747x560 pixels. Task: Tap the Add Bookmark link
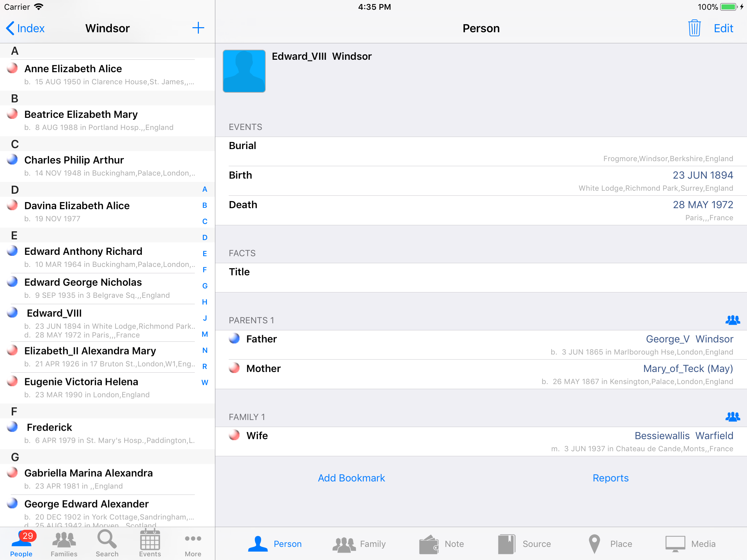351,478
